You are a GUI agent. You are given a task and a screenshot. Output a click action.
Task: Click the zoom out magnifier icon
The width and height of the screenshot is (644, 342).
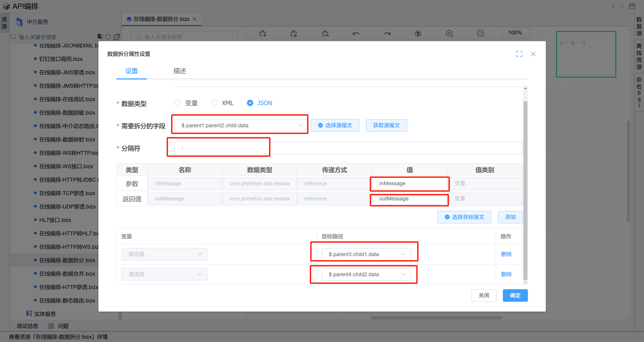[480, 34]
